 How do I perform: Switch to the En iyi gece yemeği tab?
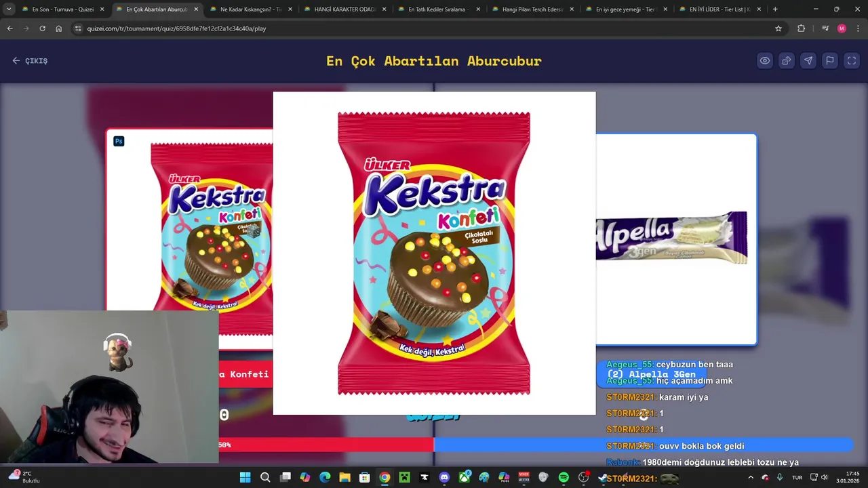(626, 9)
